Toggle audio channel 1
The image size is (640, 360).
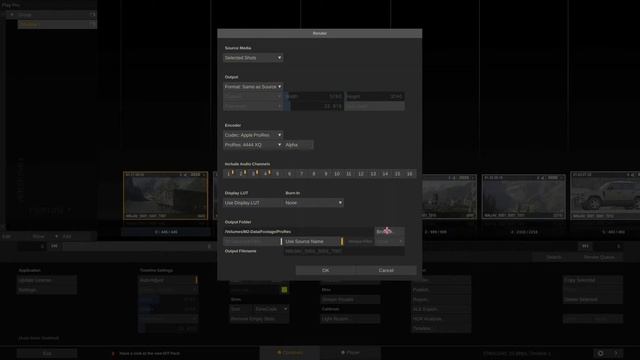[229, 174]
